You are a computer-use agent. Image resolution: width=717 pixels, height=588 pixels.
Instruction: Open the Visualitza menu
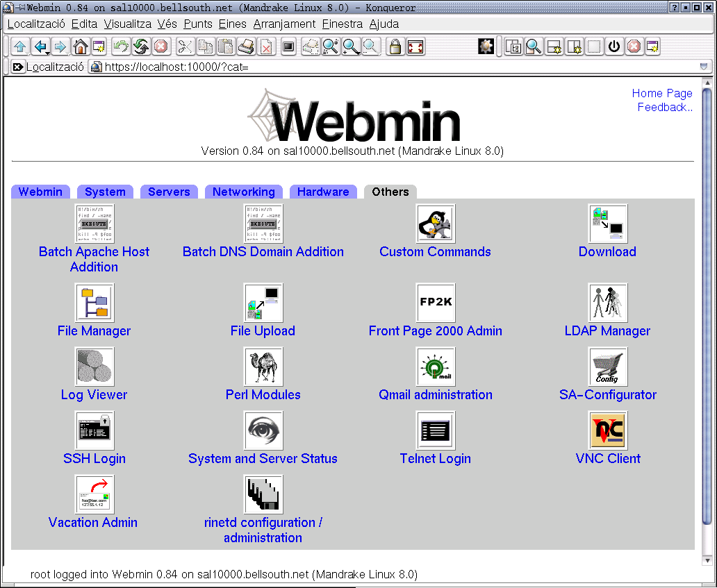pyautogui.click(x=128, y=24)
